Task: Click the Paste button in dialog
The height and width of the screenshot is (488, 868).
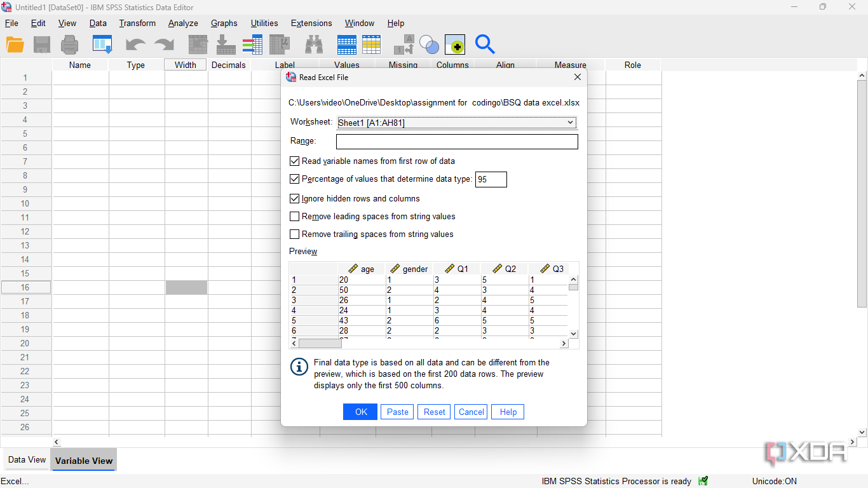Action: 398,412
